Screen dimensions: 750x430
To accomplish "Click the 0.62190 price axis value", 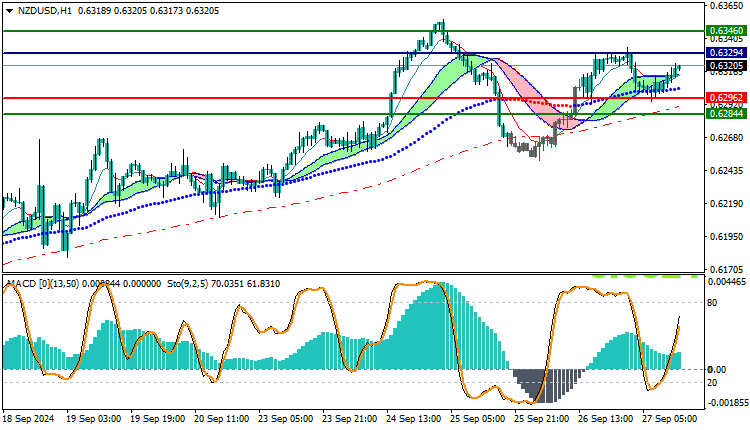I will pyautogui.click(x=727, y=204).
